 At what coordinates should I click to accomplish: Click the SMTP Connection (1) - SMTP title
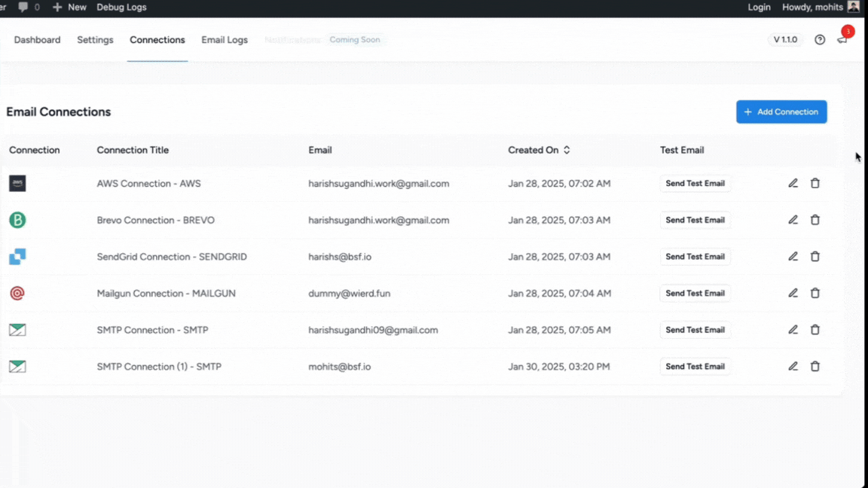(x=159, y=366)
